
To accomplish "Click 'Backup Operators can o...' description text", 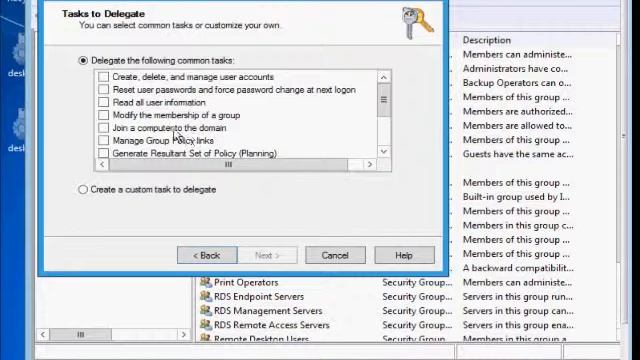I will coord(517,83).
